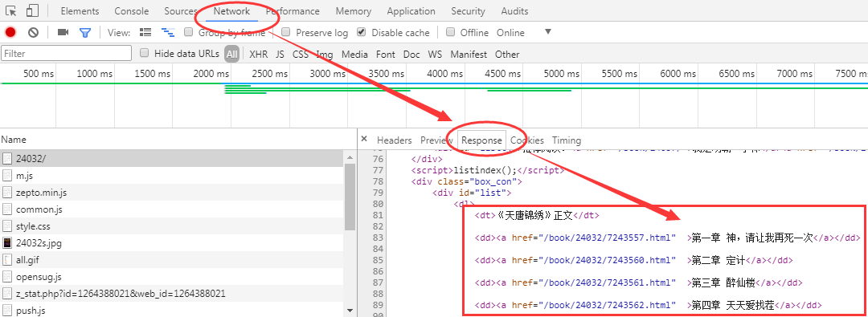The image size is (868, 317).
Task: Click the 5000 ms timeline marker
Action: [561, 74]
